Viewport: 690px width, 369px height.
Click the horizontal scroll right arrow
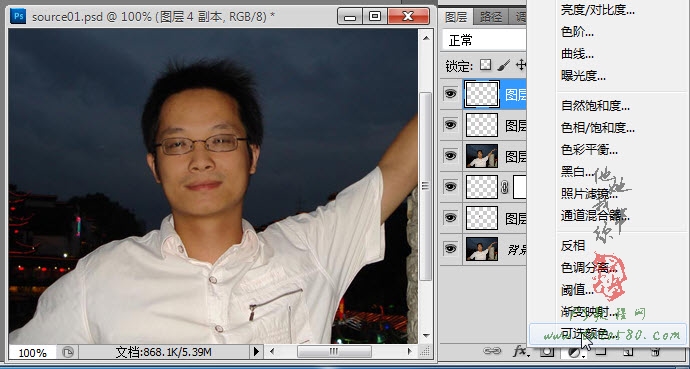[409, 351]
